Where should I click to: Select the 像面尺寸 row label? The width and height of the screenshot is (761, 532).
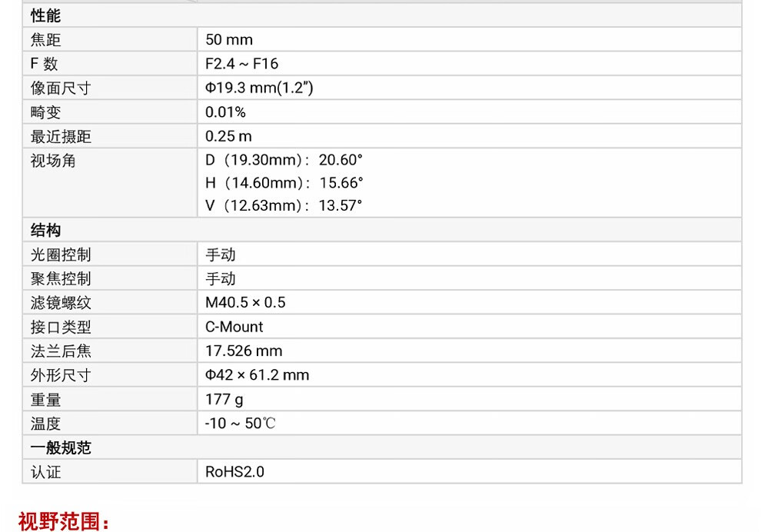(x=61, y=88)
